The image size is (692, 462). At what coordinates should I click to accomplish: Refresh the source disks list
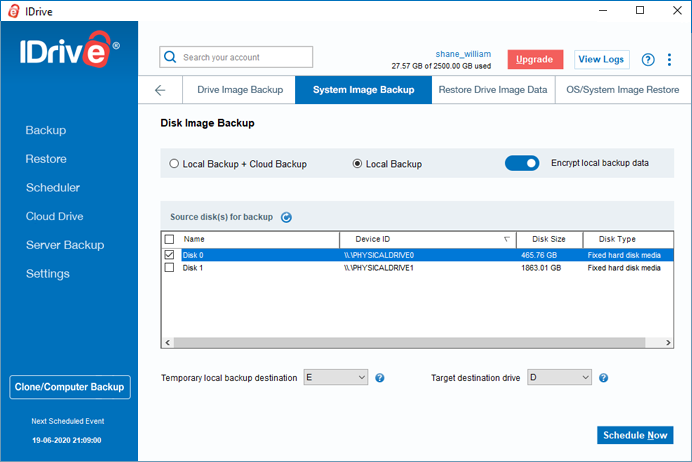click(286, 217)
